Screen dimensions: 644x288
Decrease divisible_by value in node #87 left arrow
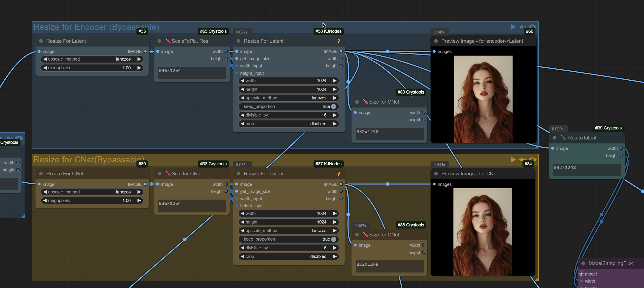[242, 248]
